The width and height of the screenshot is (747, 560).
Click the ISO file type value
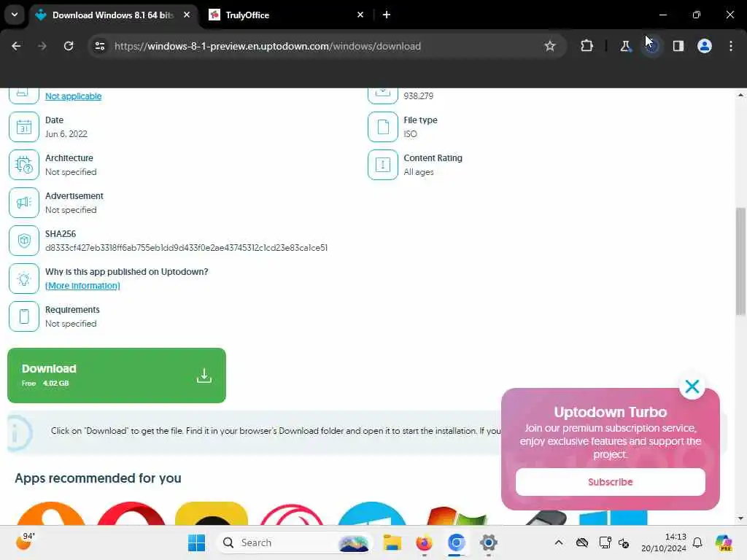(410, 134)
